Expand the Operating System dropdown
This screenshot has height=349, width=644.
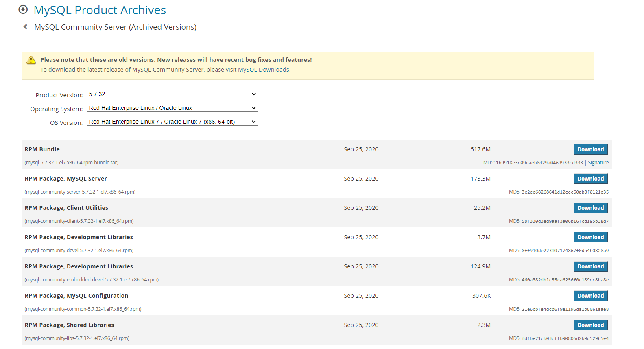pyautogui.click(x=172, y=108)
